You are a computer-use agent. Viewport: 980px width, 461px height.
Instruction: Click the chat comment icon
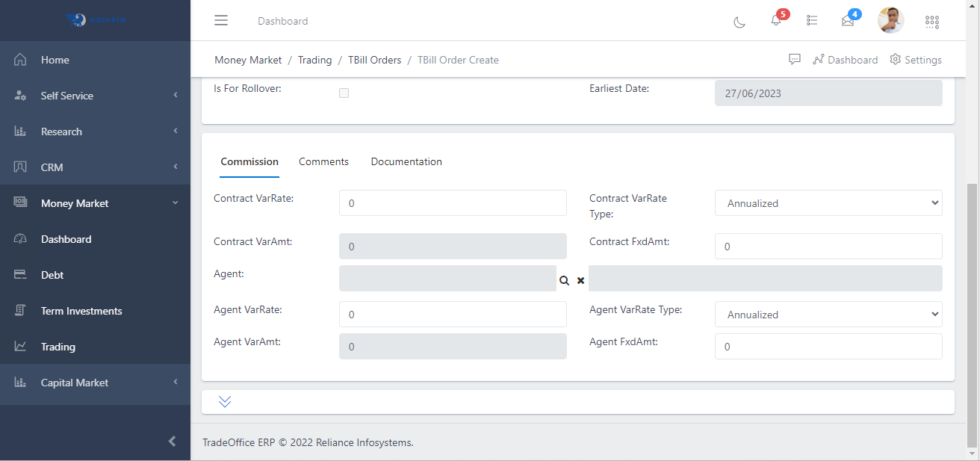click(795, 60)
